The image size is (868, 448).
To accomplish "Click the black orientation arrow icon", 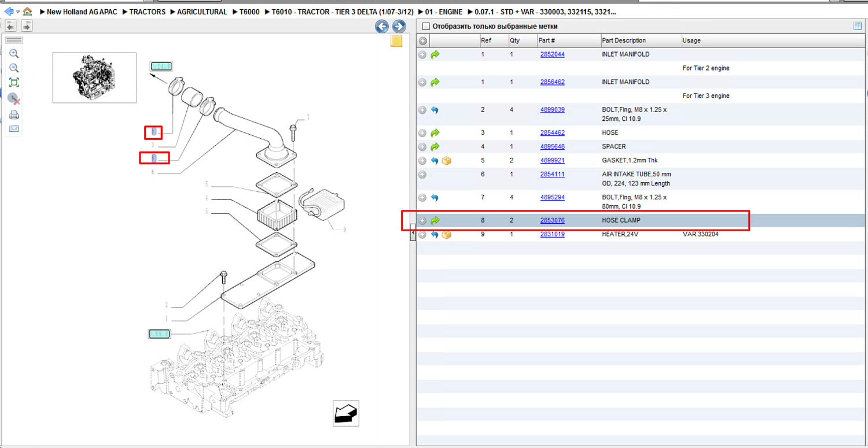I will pos(346,413).
